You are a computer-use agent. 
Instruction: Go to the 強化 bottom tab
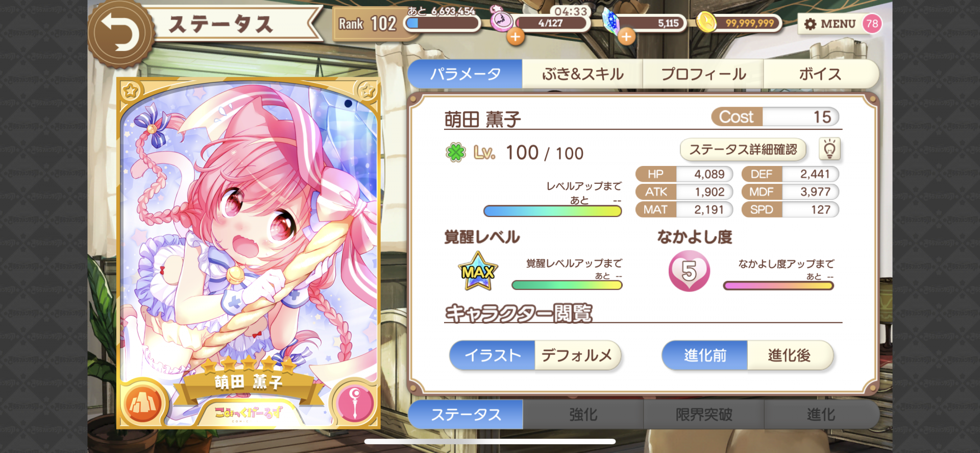pyautogui.click(x=583, y=414)
